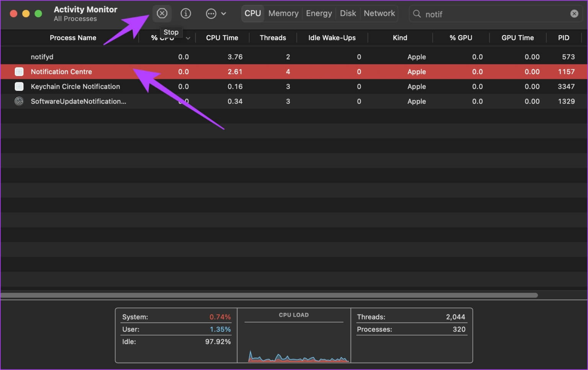The width and height of the screenshot is (588, 370).
Task: Sort by Process Name column
Action: (x=73, y=38)
